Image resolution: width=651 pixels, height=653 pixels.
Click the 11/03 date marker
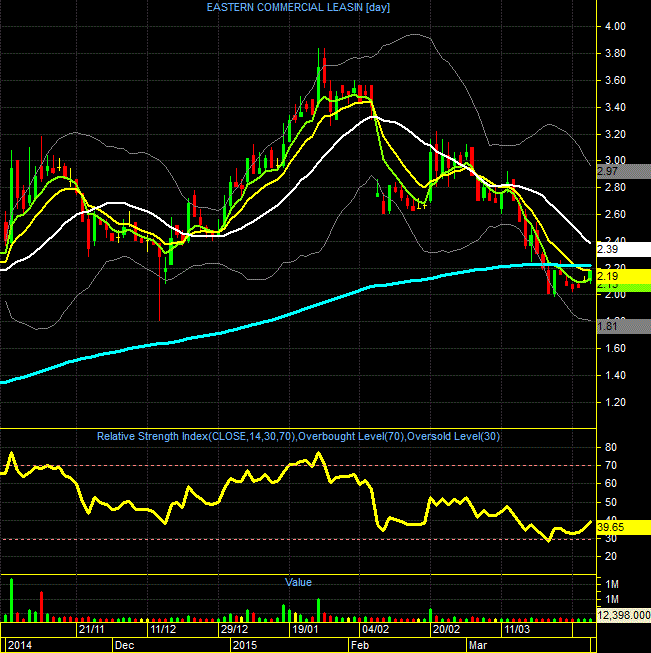(x=517, y=629)
